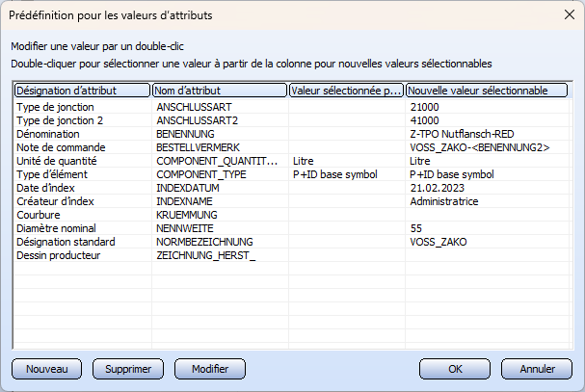Click the COMPONENT_TYPE attribute name
The image size is (585, 392).
tap(201, 174)
